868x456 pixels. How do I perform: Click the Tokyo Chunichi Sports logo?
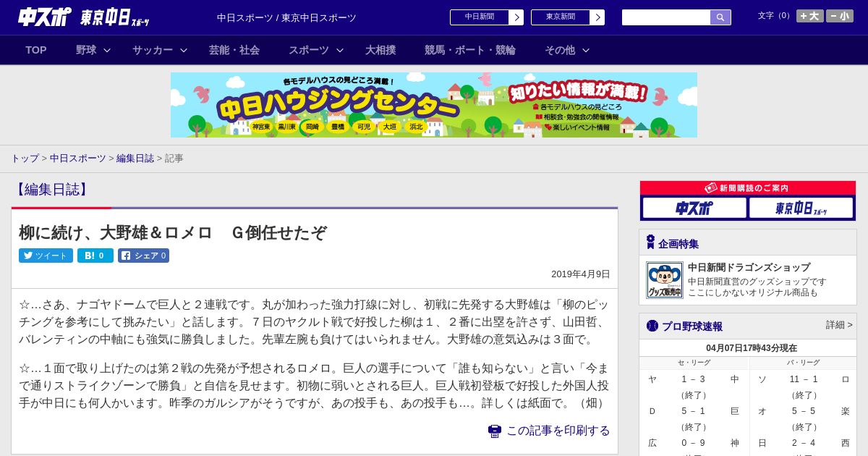pyautogui.click(x=115, y=18)
